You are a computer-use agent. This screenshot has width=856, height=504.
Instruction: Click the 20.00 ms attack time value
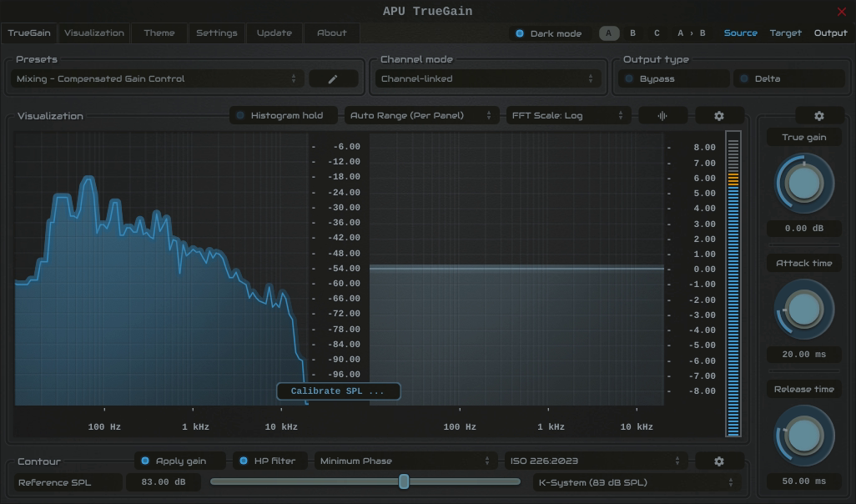[x=803, y=355]
